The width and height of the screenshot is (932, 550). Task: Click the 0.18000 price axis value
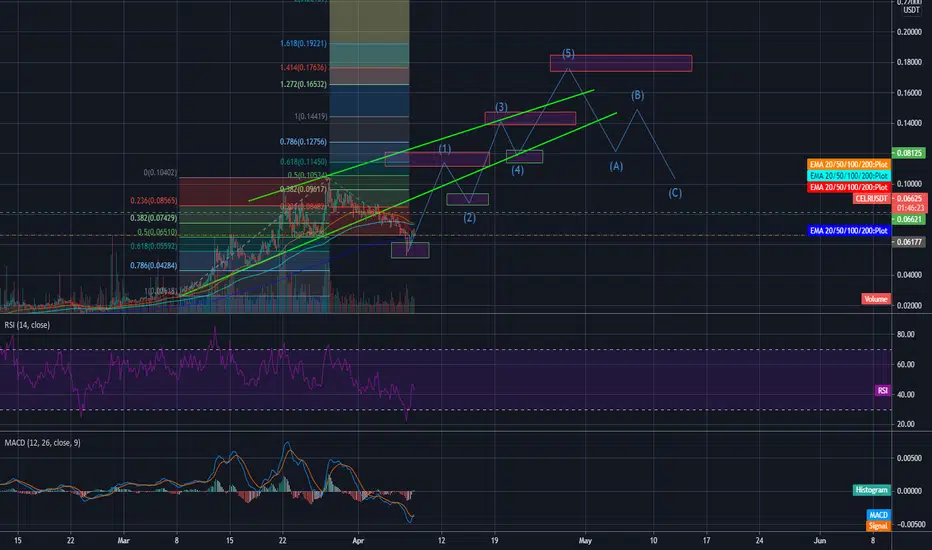(x=909, y=62)
